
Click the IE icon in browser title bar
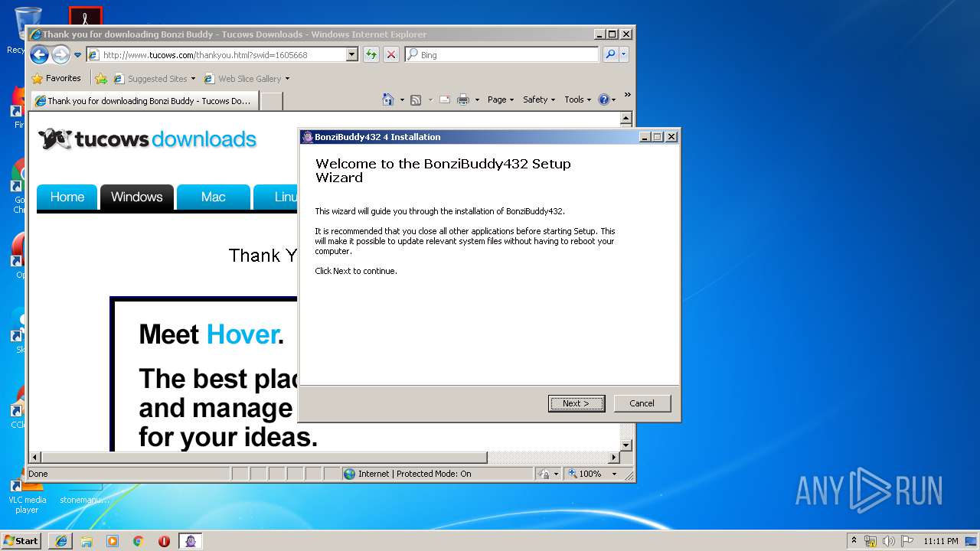tap(35, 34)
